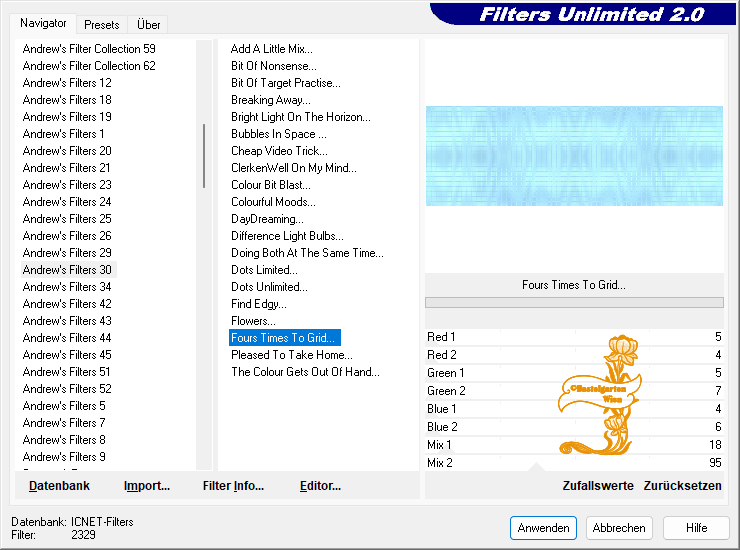The width and height of the screenshot is (740, 550).
Task: Choose The Colour Gets Out Of Hand...
Action: tap(305, 372)
